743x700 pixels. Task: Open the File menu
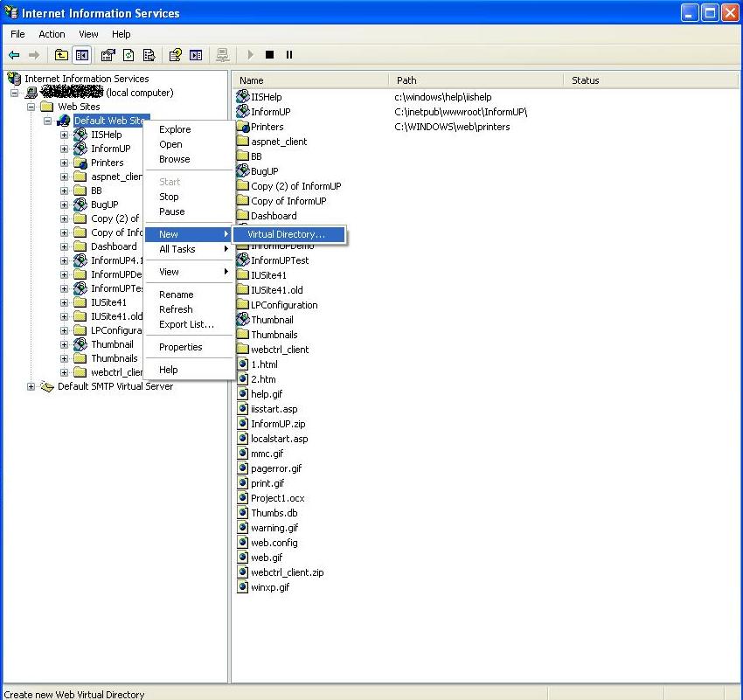17,34
